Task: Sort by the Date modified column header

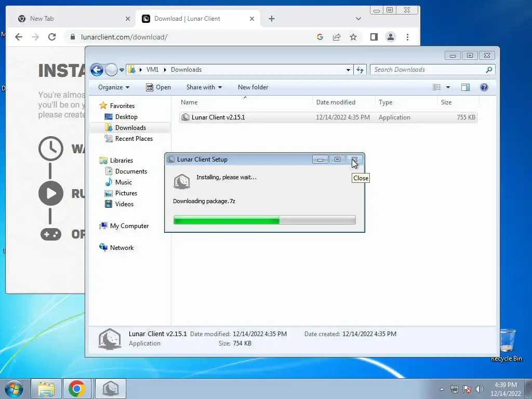Action: [x=344, y=102]
